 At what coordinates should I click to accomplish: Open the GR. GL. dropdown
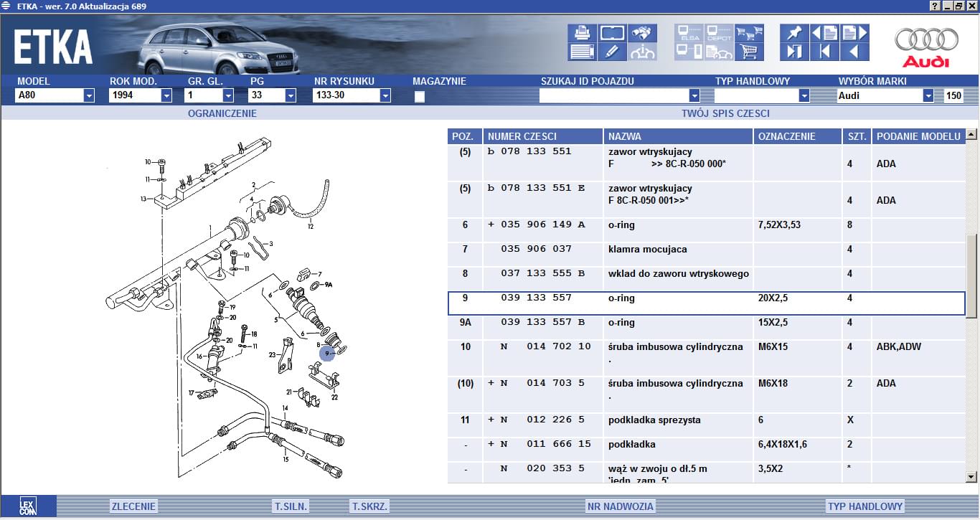coord(228,95)
